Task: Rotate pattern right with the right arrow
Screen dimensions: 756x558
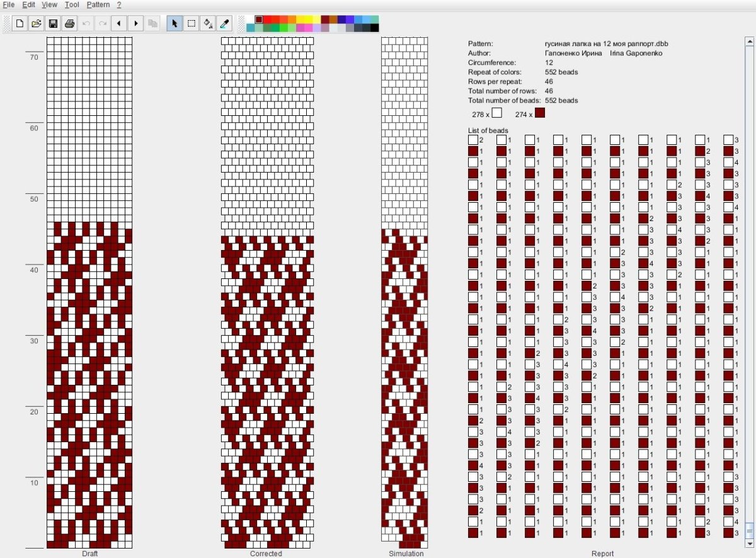Action: (x=135, y=24)
